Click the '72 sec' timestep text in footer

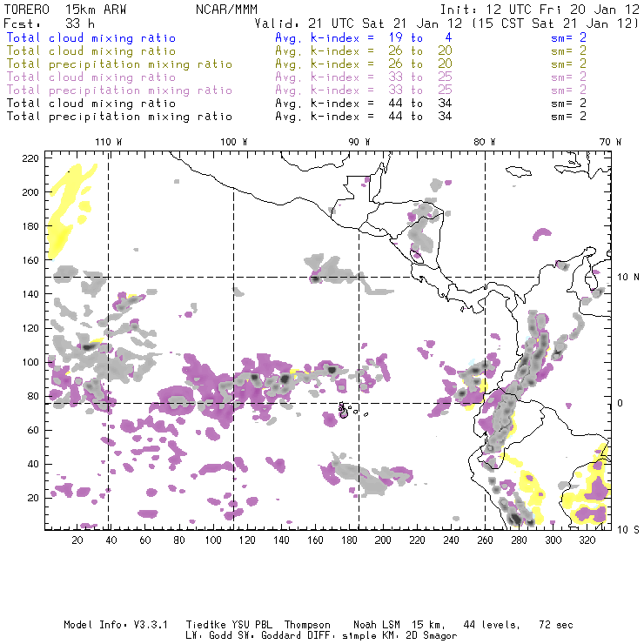coord(556,625)
